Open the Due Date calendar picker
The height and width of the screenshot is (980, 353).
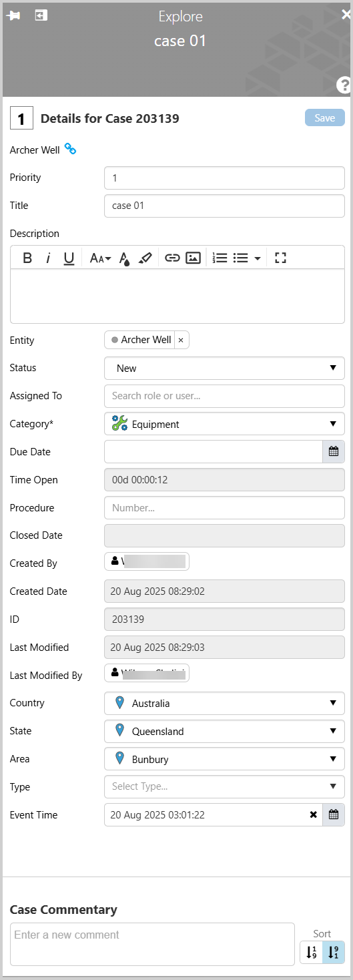click(334, 451)
